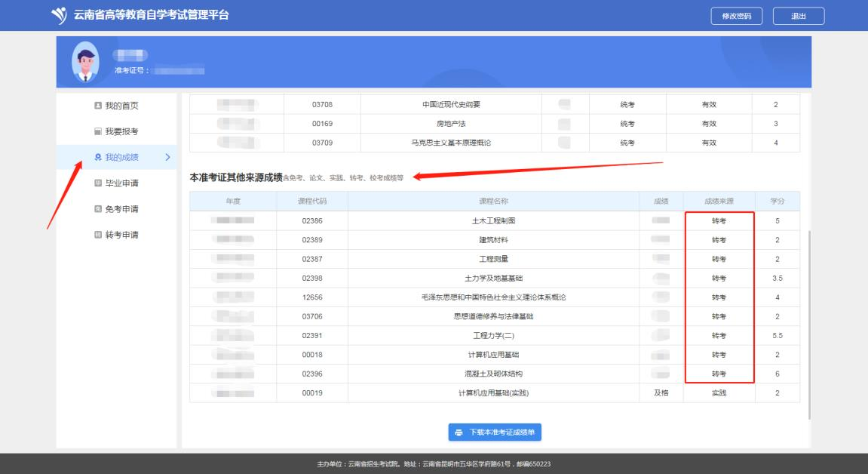Select 转考申请 in the sidebar
Screen dimensions: 868x474
click(x=121, y=235)
